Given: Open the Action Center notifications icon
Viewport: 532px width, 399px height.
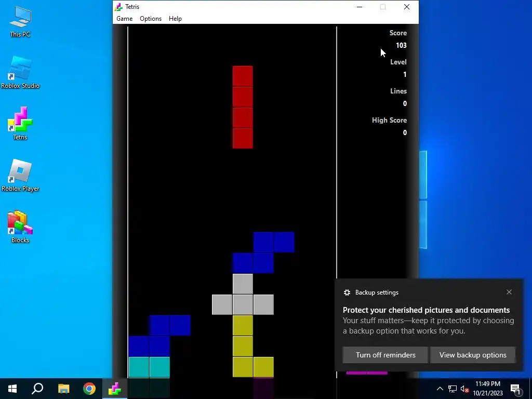Looking at the screenshot, I should point(515,389).
